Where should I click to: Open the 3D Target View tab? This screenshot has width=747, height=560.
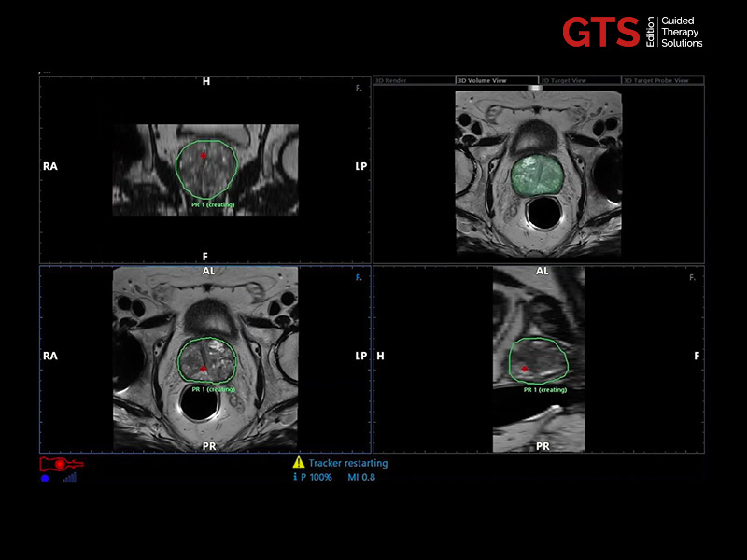click(579, 81)
